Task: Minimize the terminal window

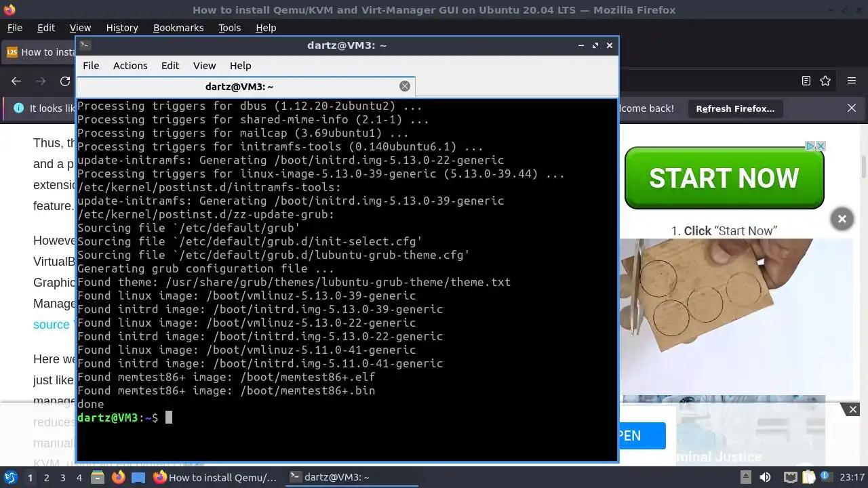Action: [581, 45]
